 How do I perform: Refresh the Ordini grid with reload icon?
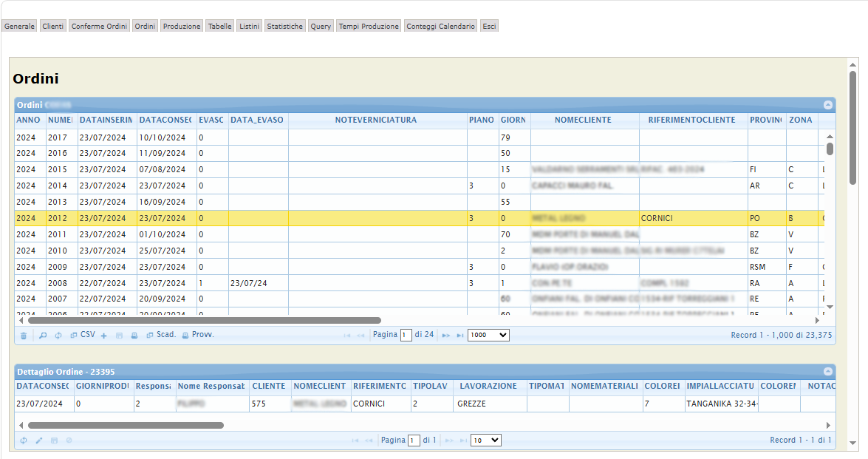tap(58, 336)
